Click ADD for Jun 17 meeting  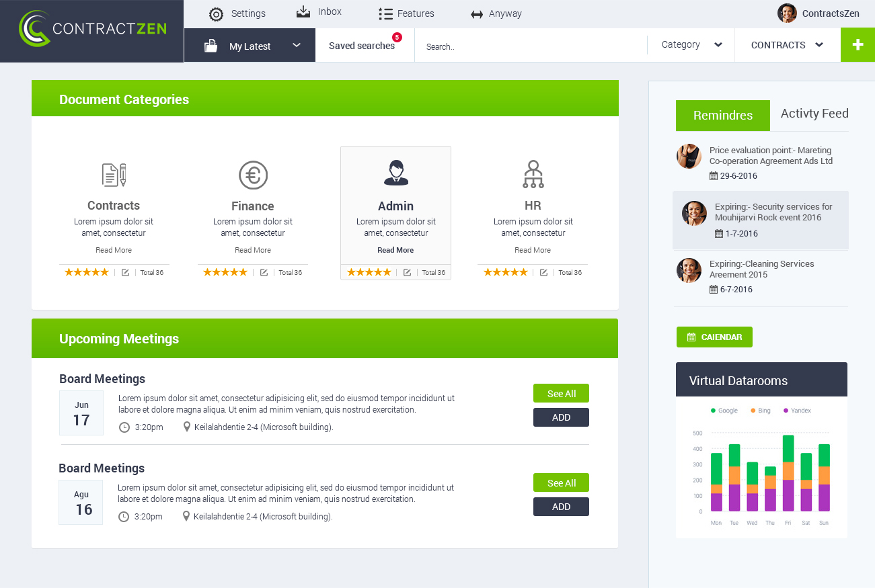[x=561, y=417]
